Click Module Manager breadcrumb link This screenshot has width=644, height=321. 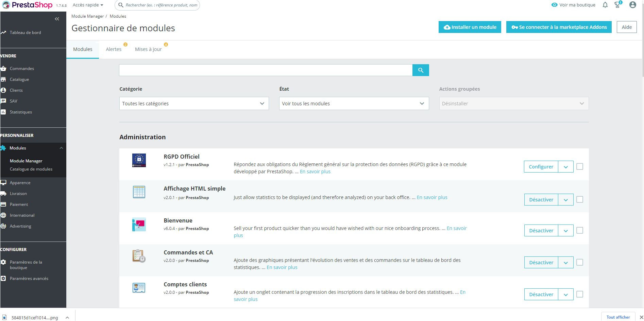point(87,16)
